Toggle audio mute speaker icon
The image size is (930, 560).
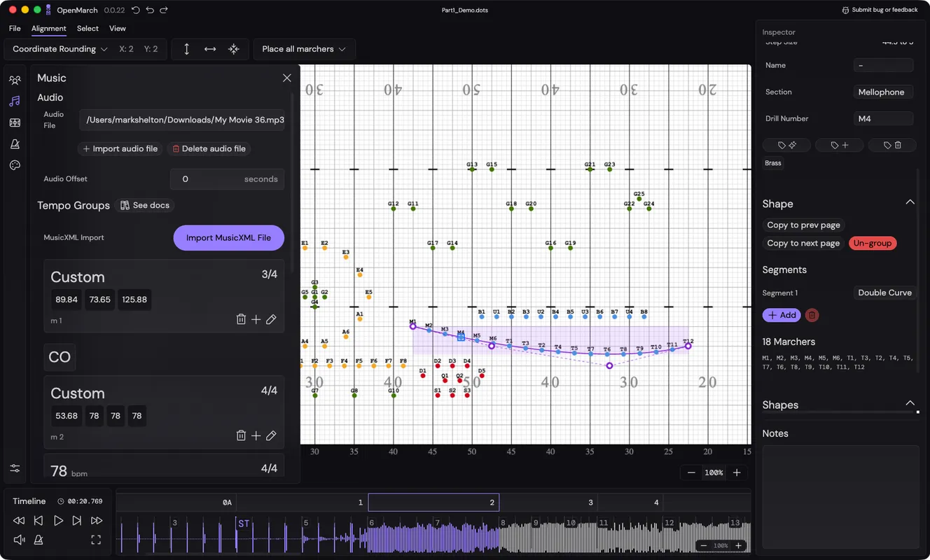point(19,540)
